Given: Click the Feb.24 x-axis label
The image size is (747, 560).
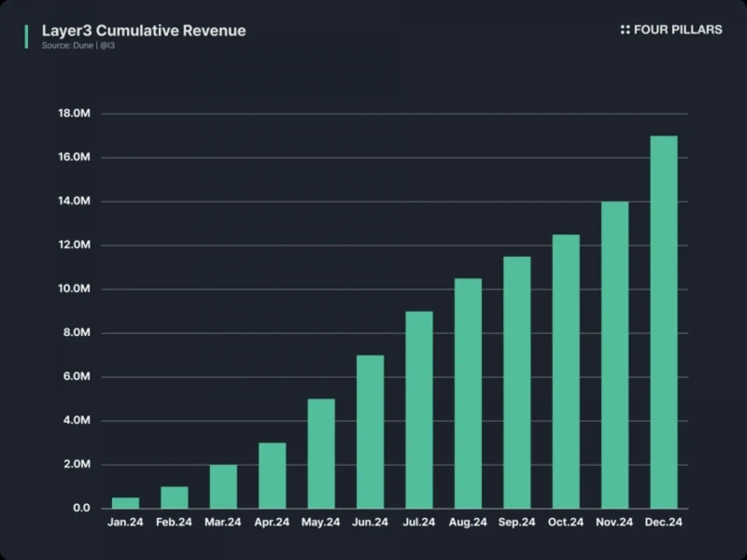Looking at the screenshot, I should tap(174, 523).
